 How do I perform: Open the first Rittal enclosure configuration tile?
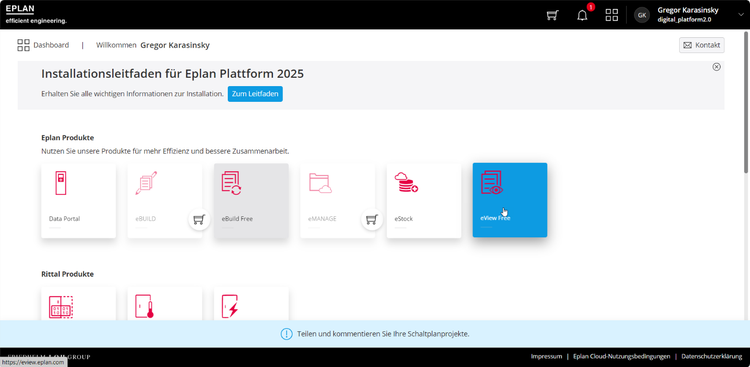[x=78, y=304]
